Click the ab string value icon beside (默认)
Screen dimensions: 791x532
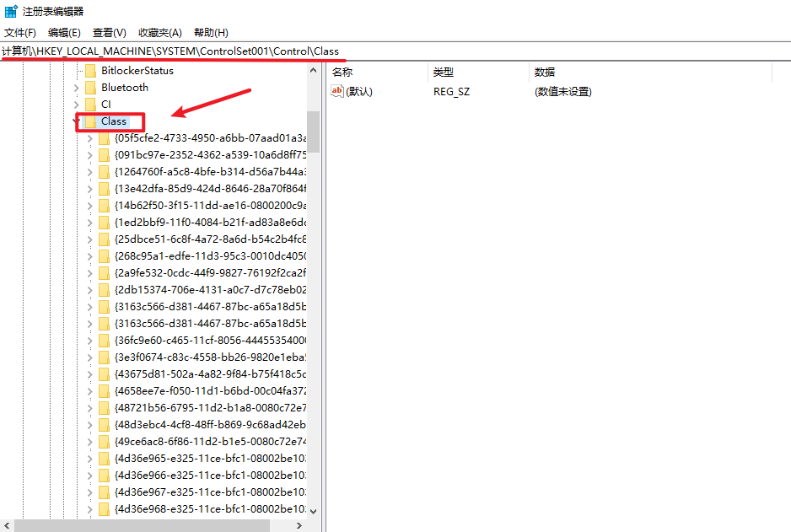tap(337, 91)
